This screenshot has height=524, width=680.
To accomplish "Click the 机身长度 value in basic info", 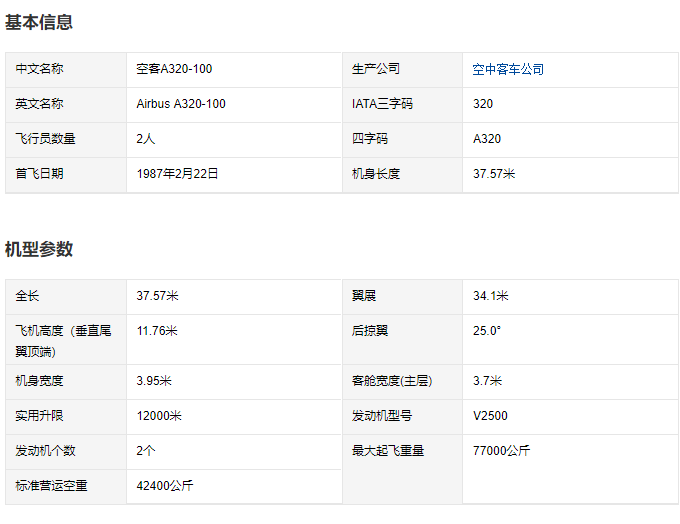I will click(494, 174).
